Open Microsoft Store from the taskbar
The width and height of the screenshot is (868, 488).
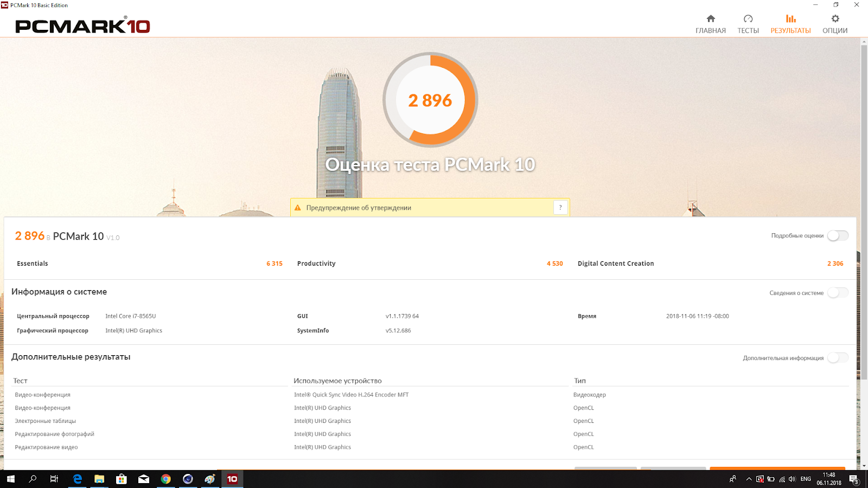122,479
